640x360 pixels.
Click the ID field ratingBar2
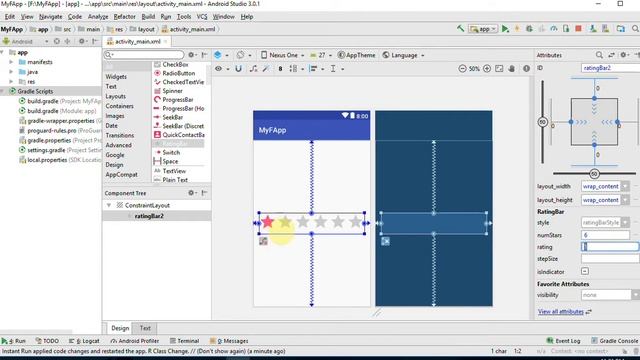pos(611,68)
